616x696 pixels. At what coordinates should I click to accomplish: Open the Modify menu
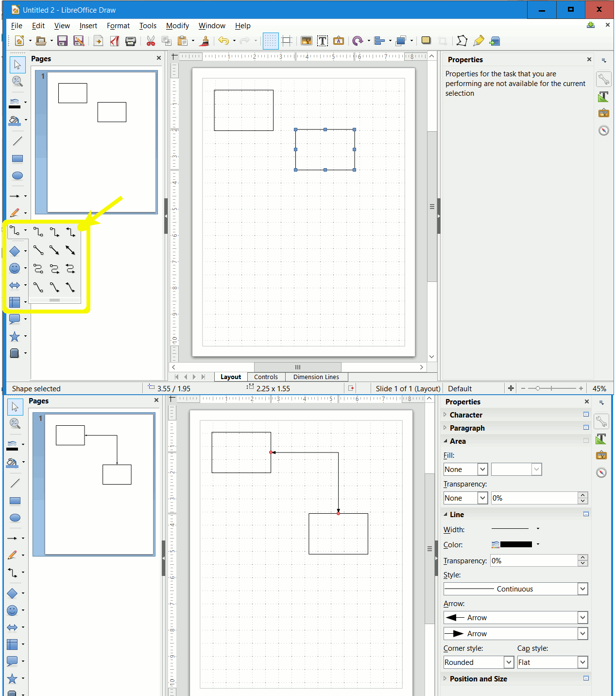pyautogui.click(x=177, y=26)
